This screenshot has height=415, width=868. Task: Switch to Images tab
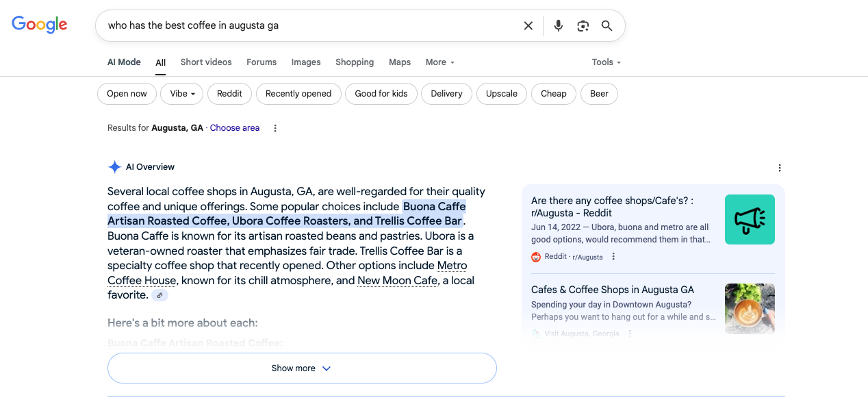(x=306, y=62)
